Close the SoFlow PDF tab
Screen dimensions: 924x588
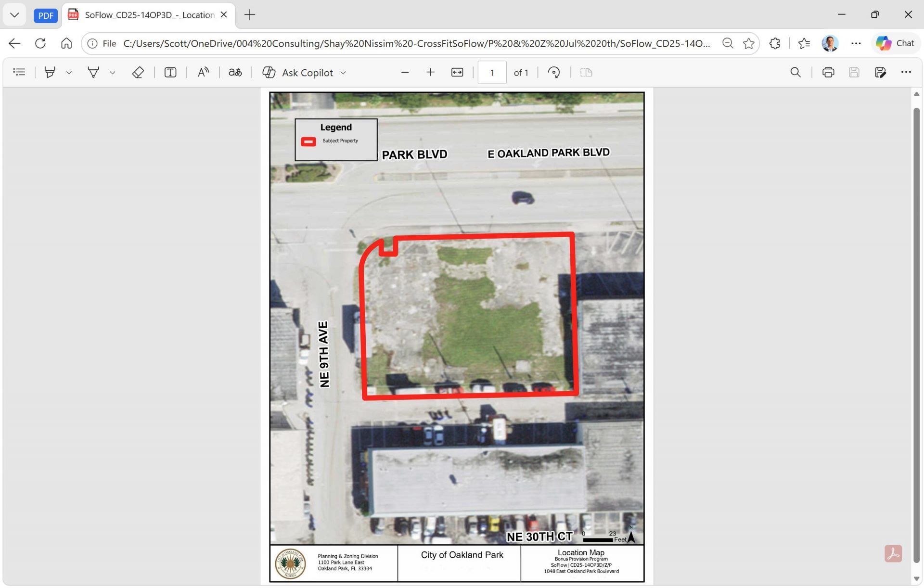(224, 15)
